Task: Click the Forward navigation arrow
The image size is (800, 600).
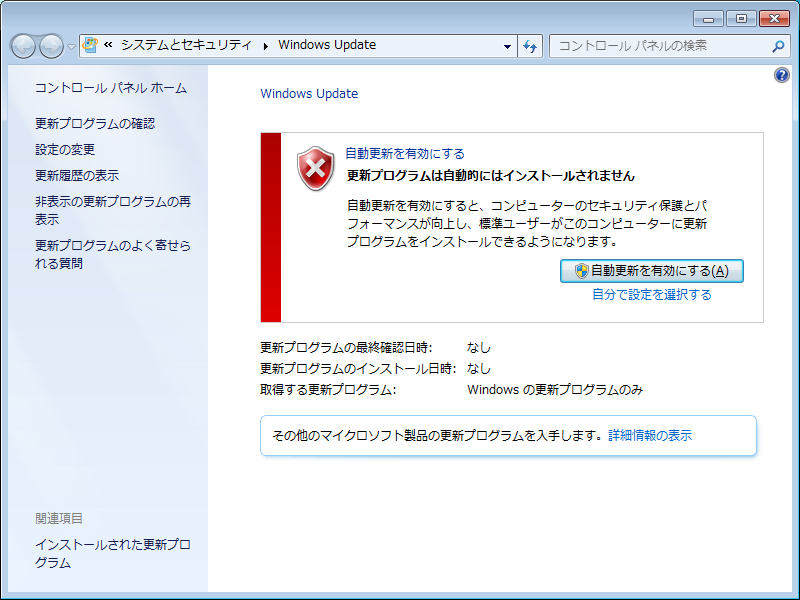Action: click(52, 46)
